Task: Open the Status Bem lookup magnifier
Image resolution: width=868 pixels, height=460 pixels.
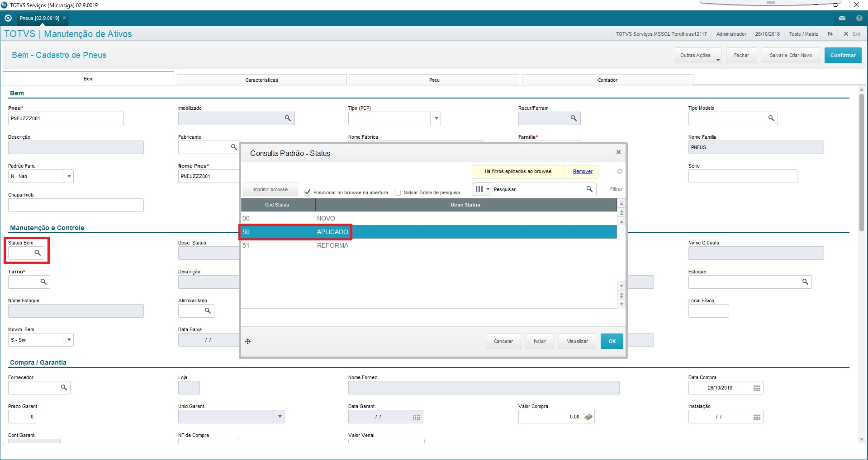Action: coord(38,253)
